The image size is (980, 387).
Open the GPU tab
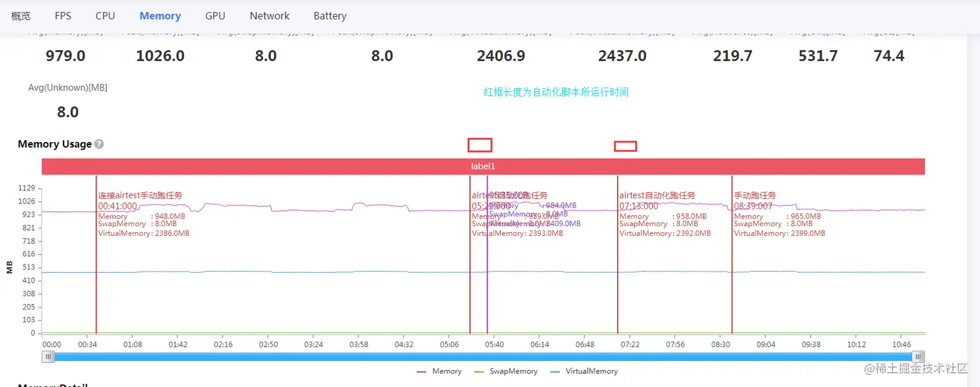point(215,16)
